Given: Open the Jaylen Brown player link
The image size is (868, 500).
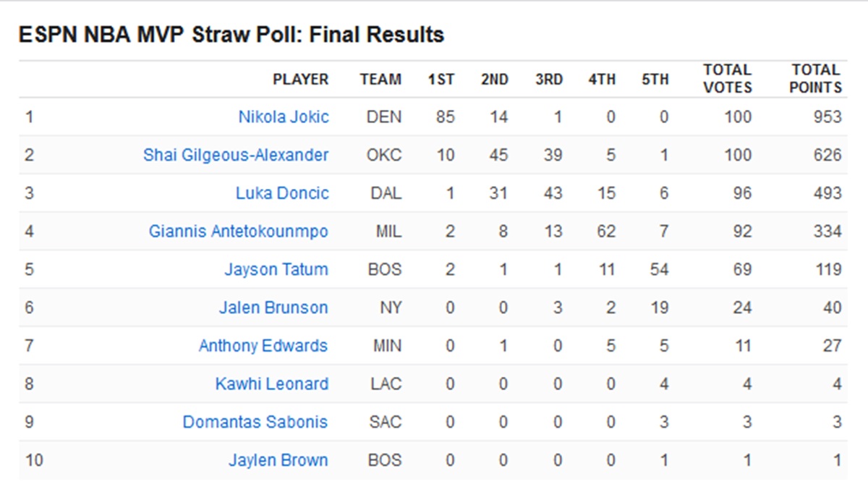Looking at the screenshot, I should [278, 460].
